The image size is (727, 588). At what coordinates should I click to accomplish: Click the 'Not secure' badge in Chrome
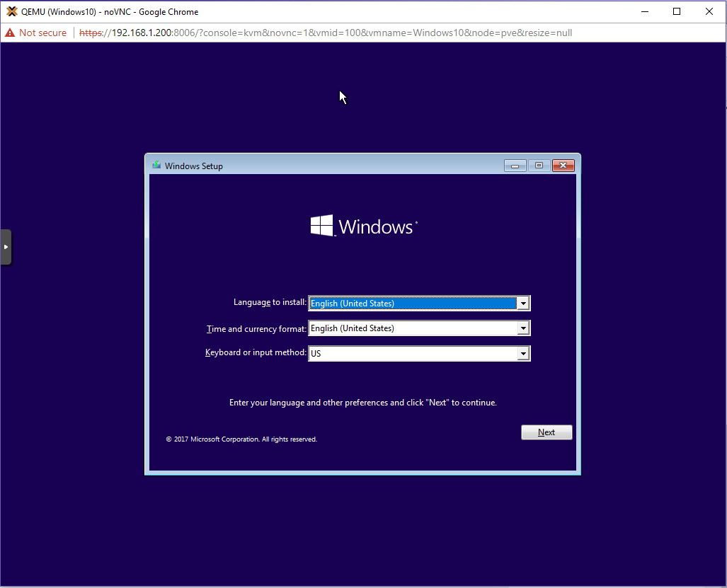point(35,33)
